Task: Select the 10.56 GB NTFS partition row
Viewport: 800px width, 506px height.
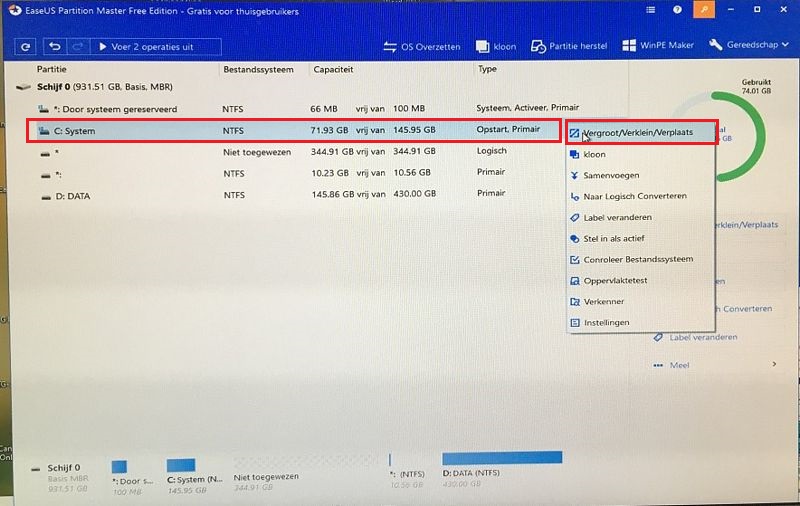Action: click(294, 173)
